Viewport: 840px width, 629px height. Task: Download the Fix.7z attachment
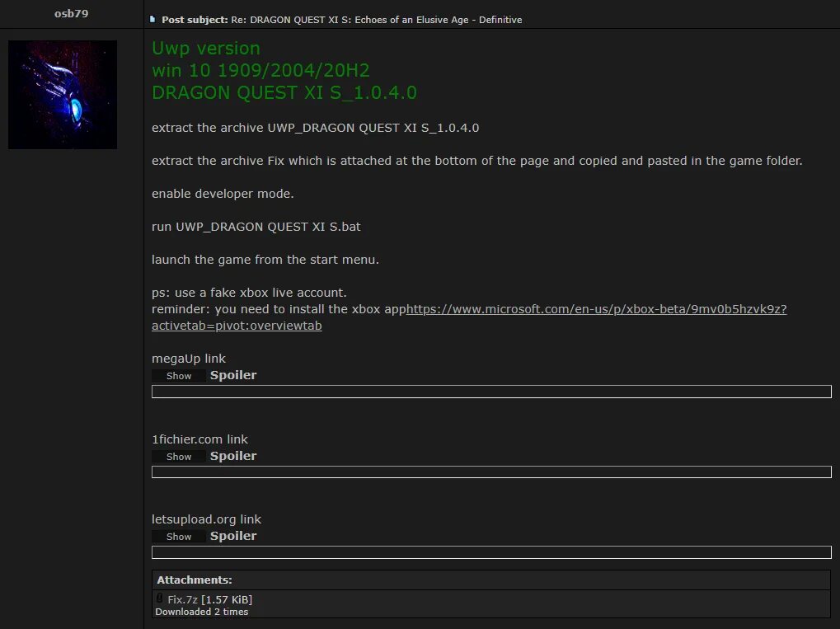tap(183, 599)
